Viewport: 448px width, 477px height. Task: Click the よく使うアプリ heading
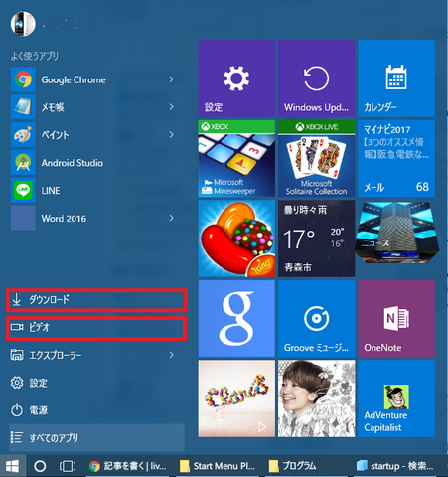(x=35, y=56)
